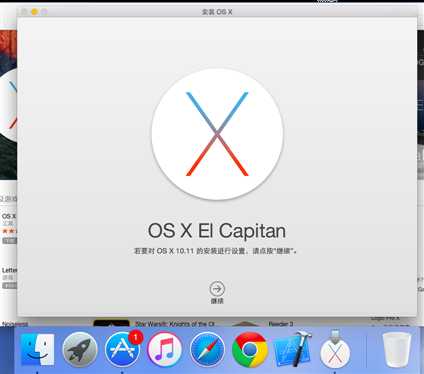Click Reeder 3 item in App Store
The image size is (424, 374).
pos(281,324)
